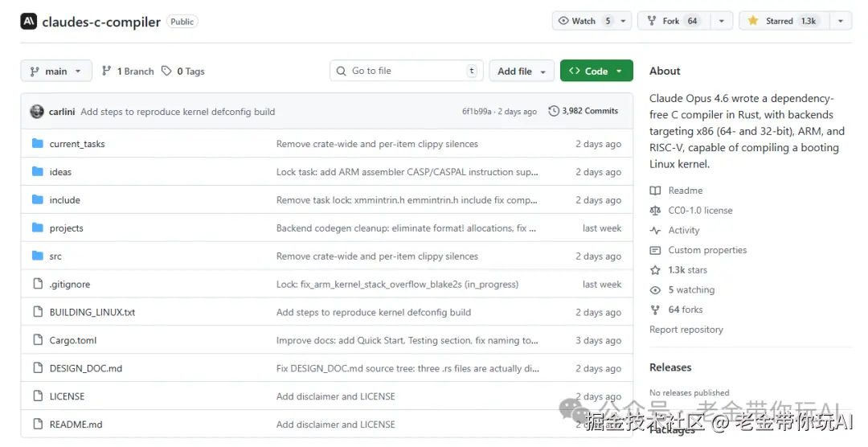Click the scales icon next to CC0-1.0 license

656,211
